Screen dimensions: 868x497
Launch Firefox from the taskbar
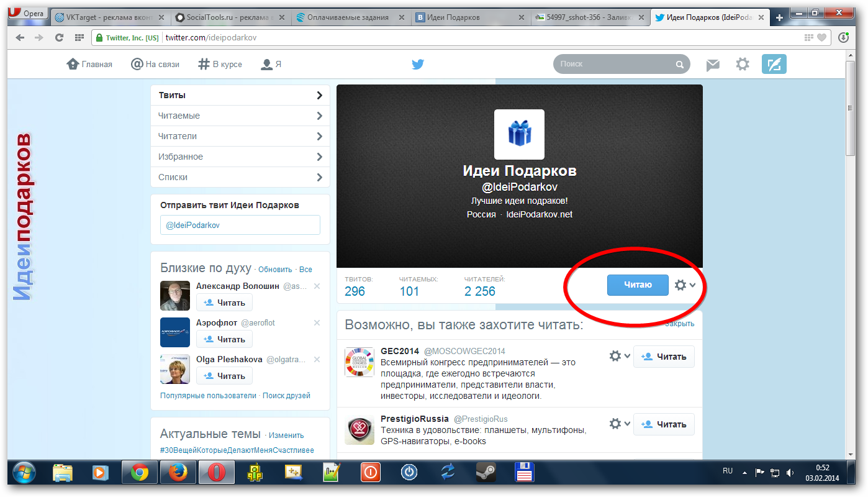178,473
